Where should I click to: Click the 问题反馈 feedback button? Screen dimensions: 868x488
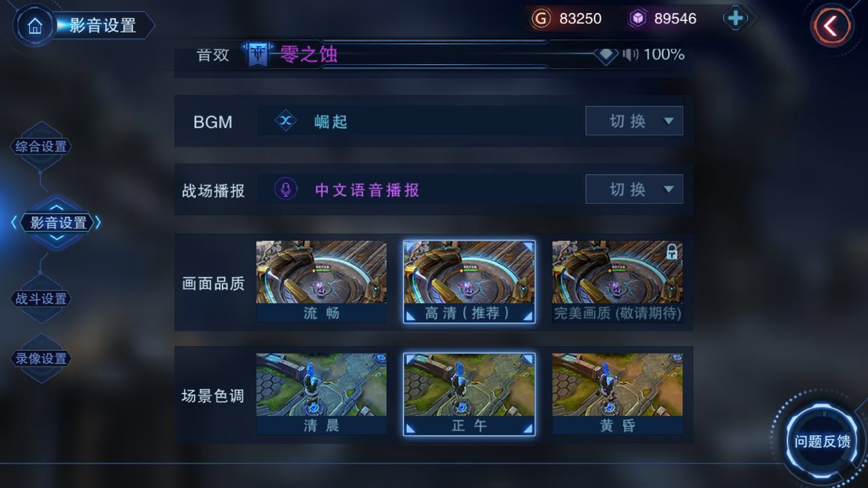822,442
